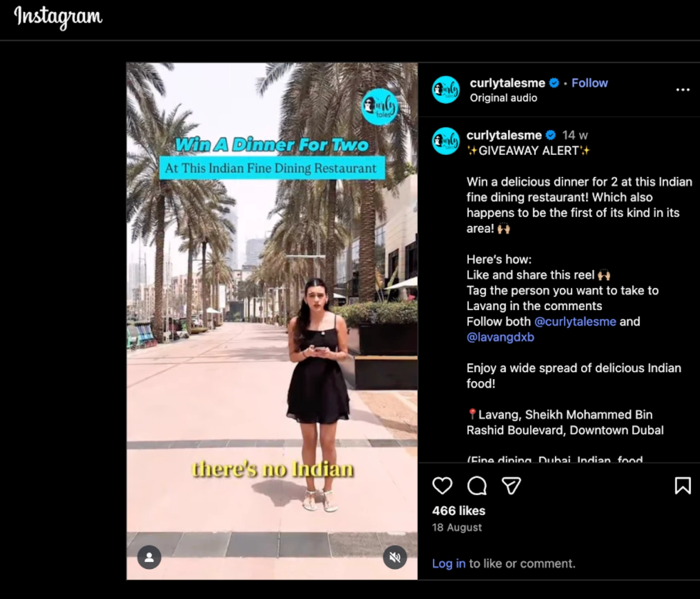Click the Lavang location line in caption
The image size is (700, 599).
[565, 422]
